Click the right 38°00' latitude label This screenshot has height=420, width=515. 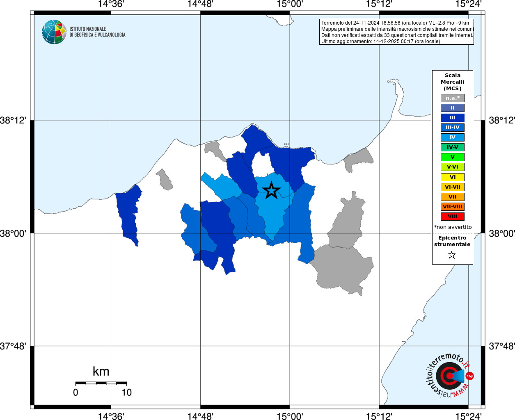click(501, 233)
